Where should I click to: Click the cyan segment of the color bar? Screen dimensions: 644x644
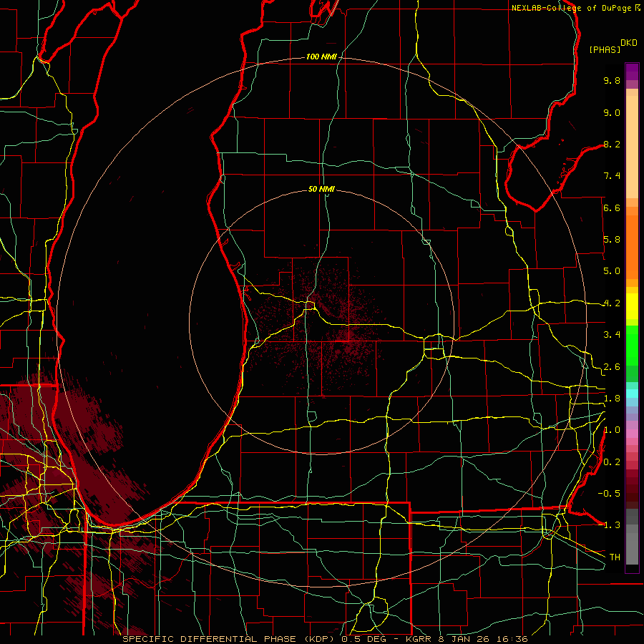632,393
